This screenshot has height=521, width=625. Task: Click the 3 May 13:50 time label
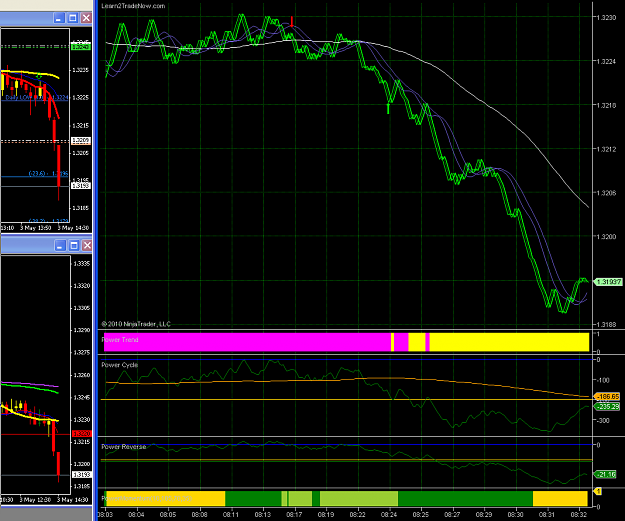click(x=35, y=228)
